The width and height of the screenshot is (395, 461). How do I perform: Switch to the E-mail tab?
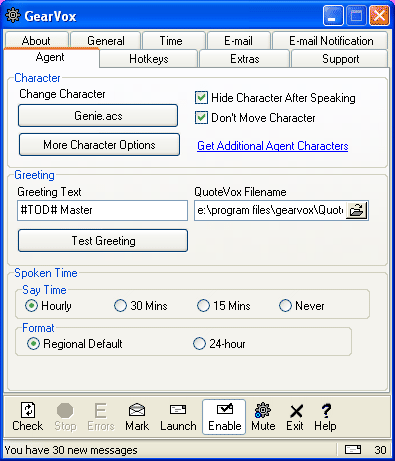click(x=238, y=41)
